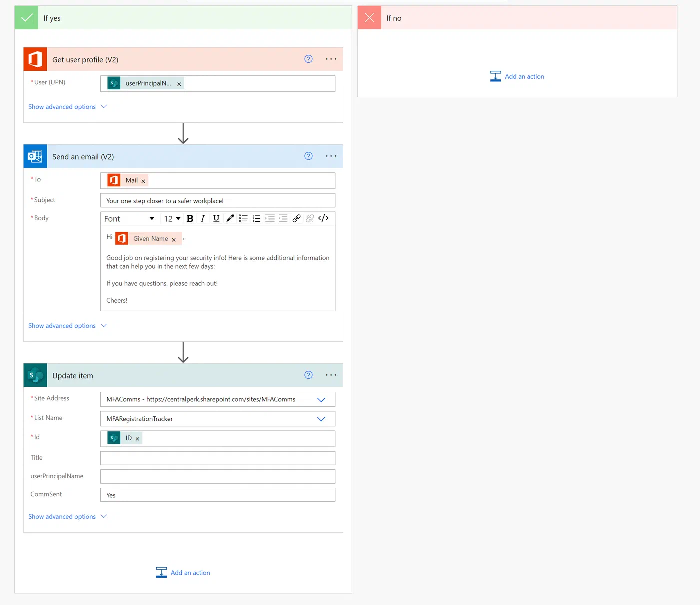Switch the body to code view
This screenshot has width=700, height=605.
[x=323, y=218]
